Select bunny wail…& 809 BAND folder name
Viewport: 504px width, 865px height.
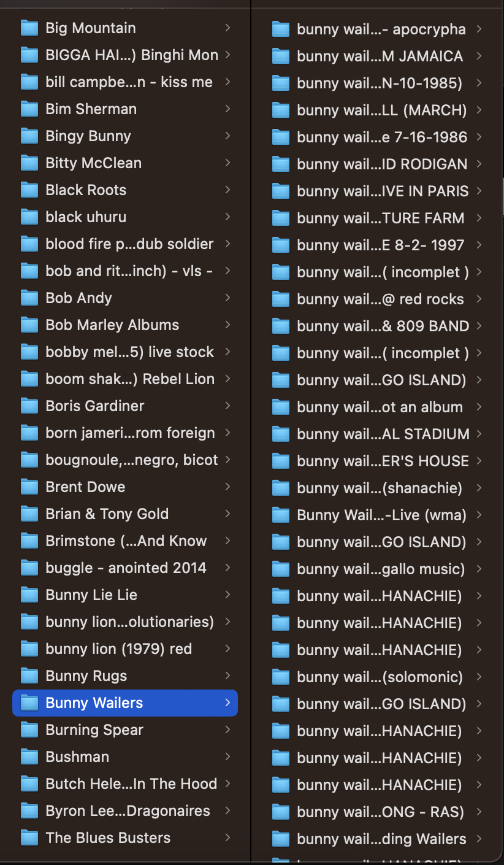[383, 326]
